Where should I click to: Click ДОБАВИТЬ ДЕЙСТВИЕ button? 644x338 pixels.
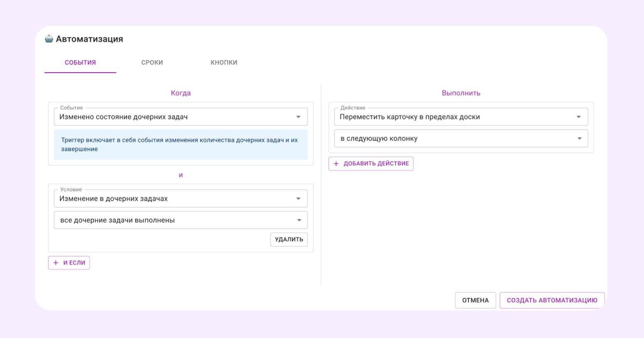pyautogui.click(x=371, y=163)
